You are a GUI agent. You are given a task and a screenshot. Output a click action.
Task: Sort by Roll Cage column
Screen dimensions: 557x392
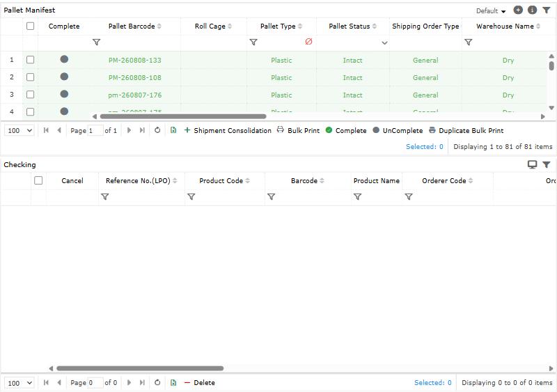pos(230,26)
